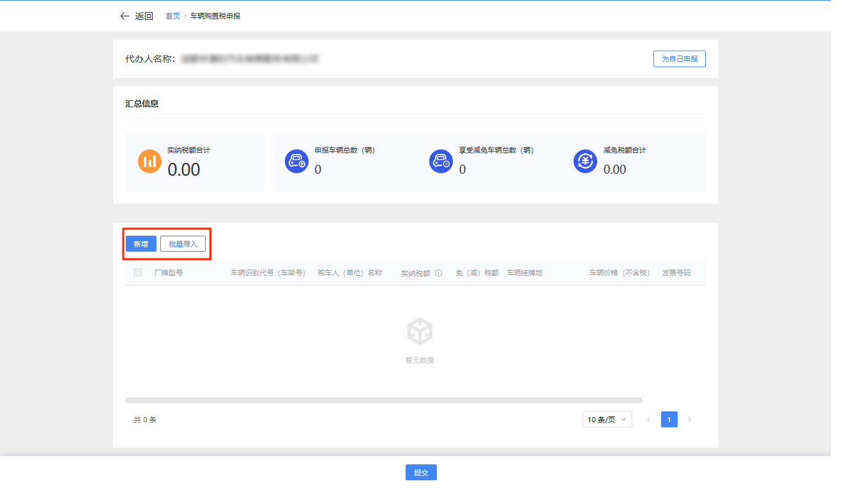Click the 首页 breadcrumb link

tap(172, 16)
